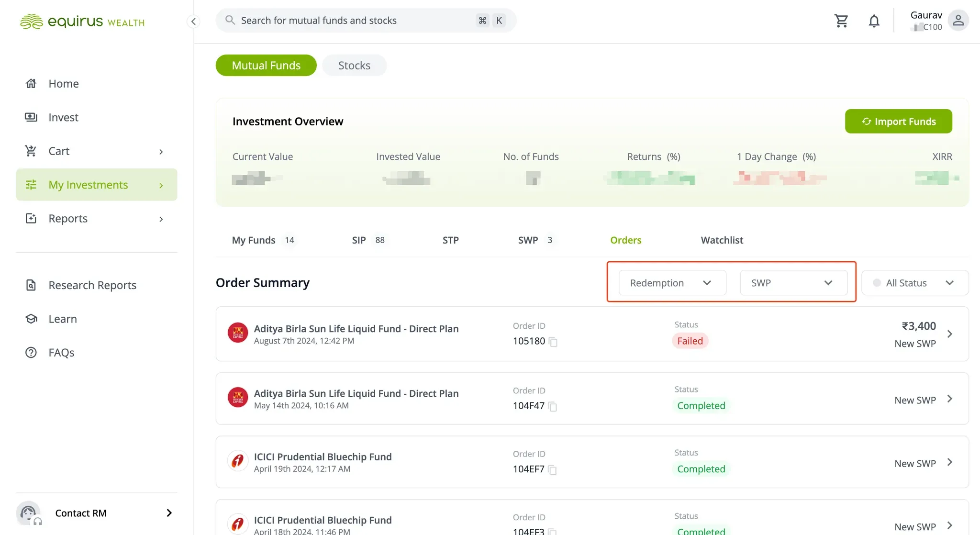The height and width of the screenshot is (535, 980).
Task: Go to Home in the sidebar
Action: [x=64, y=84]
